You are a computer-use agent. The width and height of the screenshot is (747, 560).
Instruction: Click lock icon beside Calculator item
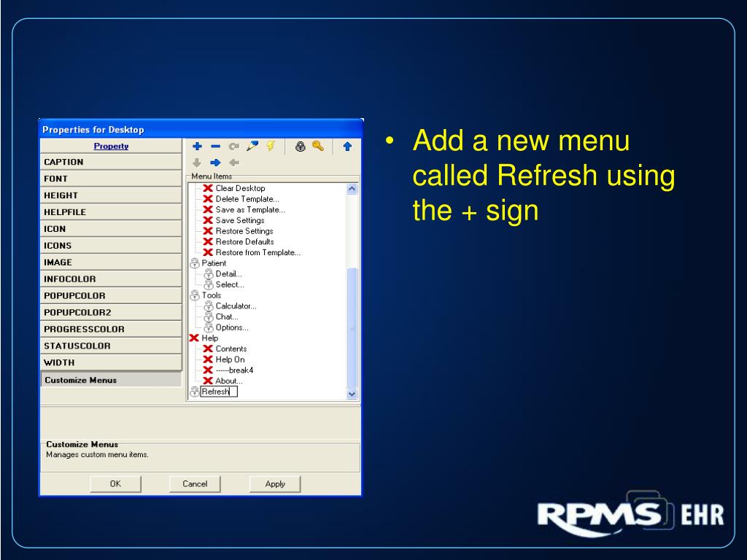(x=208, y=306)
